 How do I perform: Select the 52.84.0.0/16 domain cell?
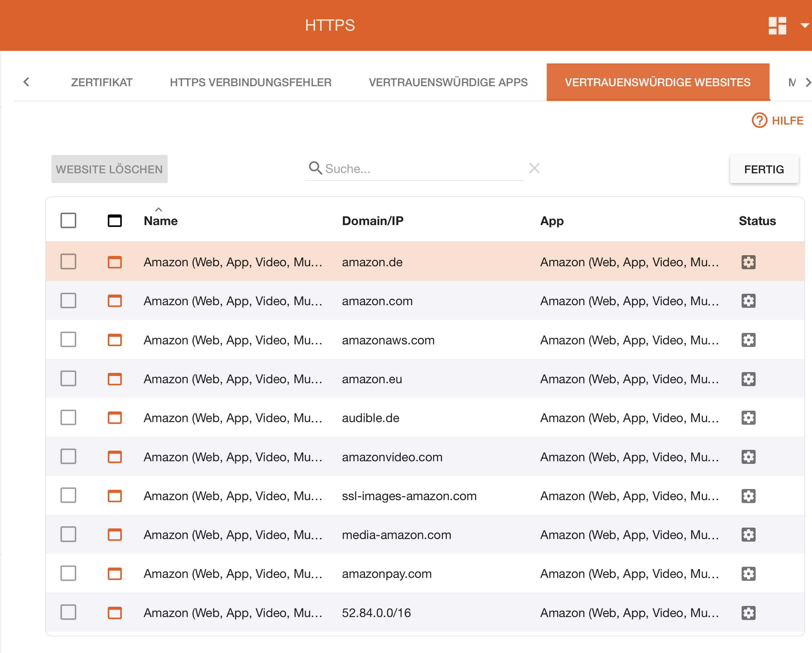(x=376, y=613)
